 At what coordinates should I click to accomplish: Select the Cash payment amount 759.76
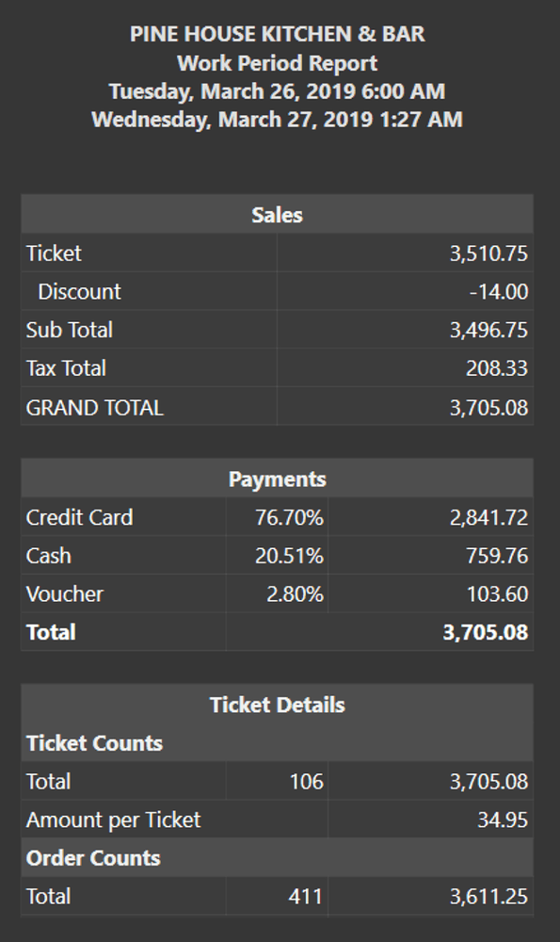(497, 556)
